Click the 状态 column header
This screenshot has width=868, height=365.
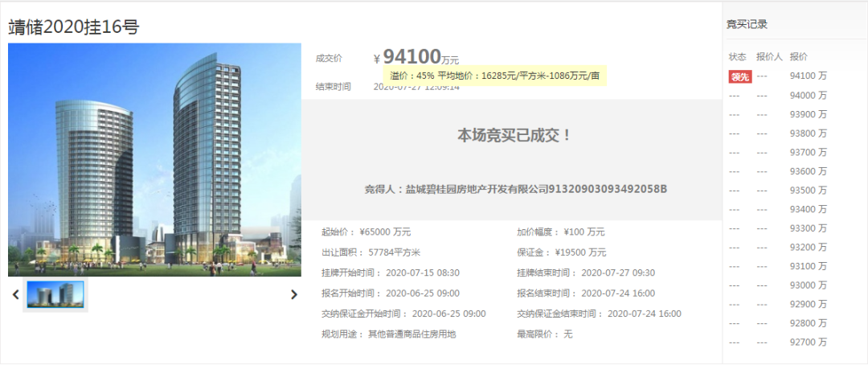[737, 56]
